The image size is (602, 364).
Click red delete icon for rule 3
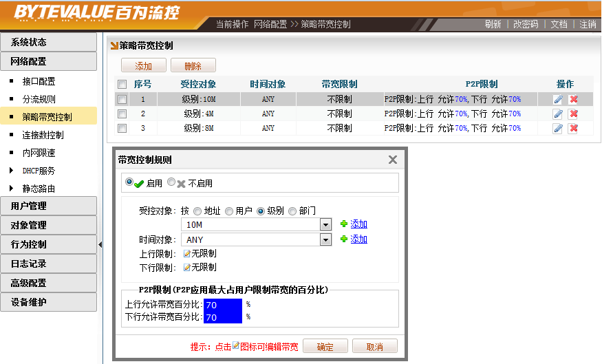point(574,129)
